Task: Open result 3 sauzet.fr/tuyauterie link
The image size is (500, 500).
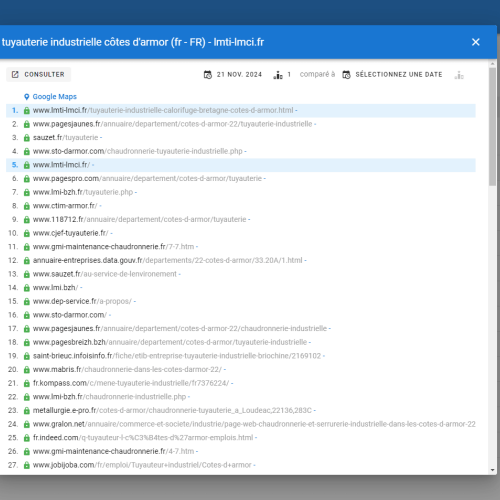Action: (x=65, y=138)
